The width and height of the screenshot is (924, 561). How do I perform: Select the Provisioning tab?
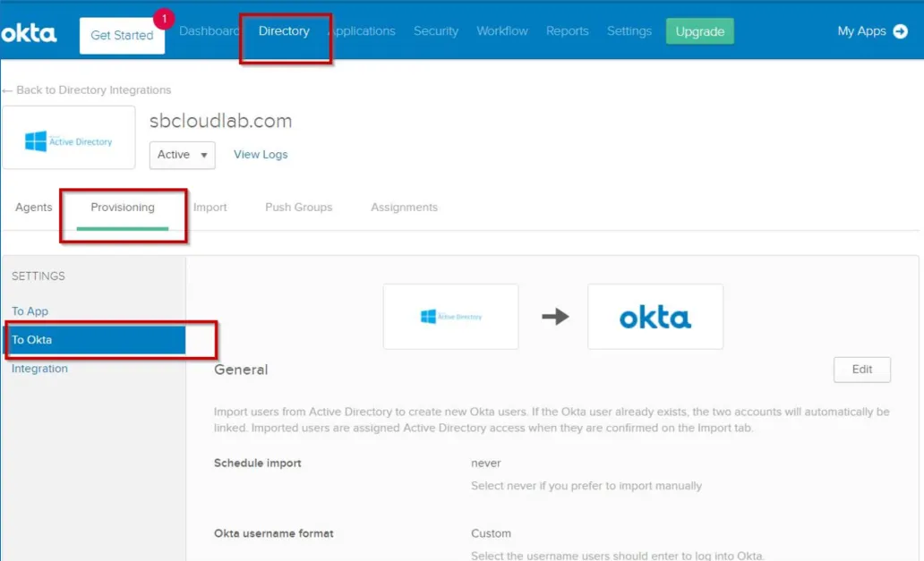coord(123,208)
